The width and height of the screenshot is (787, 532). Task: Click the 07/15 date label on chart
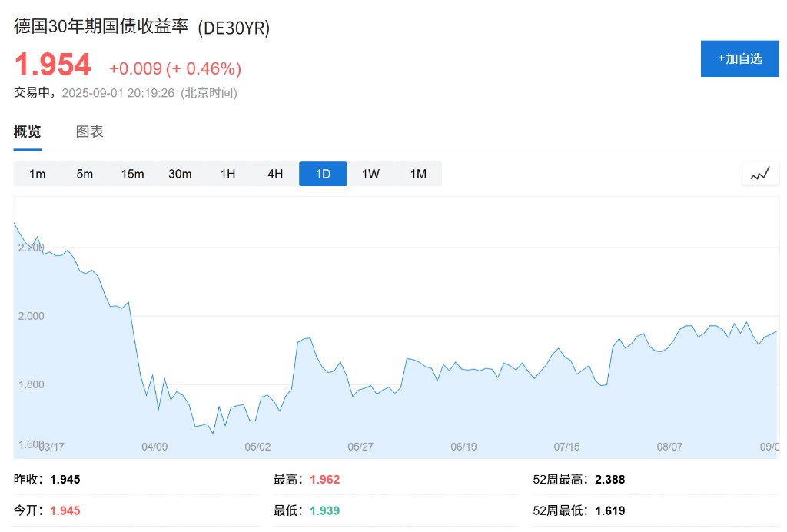click(x=566, y=447)
